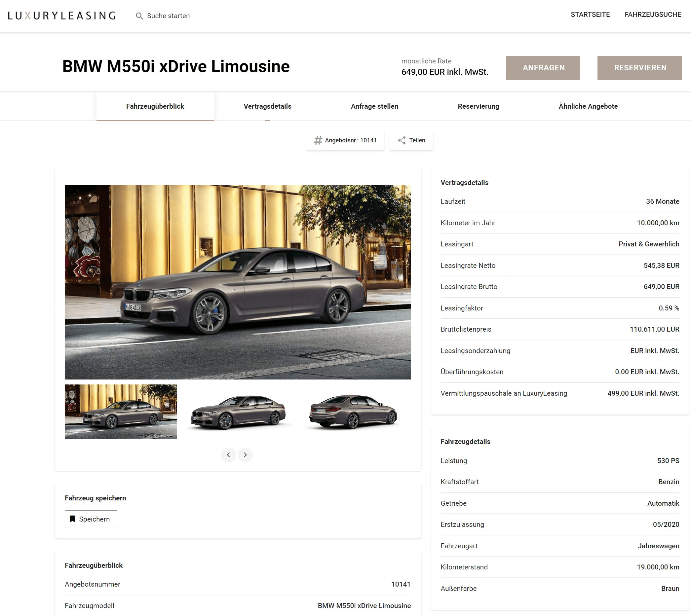The height and width of the screenshot is (616, 691).
Task: Click the Angebotsnr.: 10141 chip
Action: point(345,140)
